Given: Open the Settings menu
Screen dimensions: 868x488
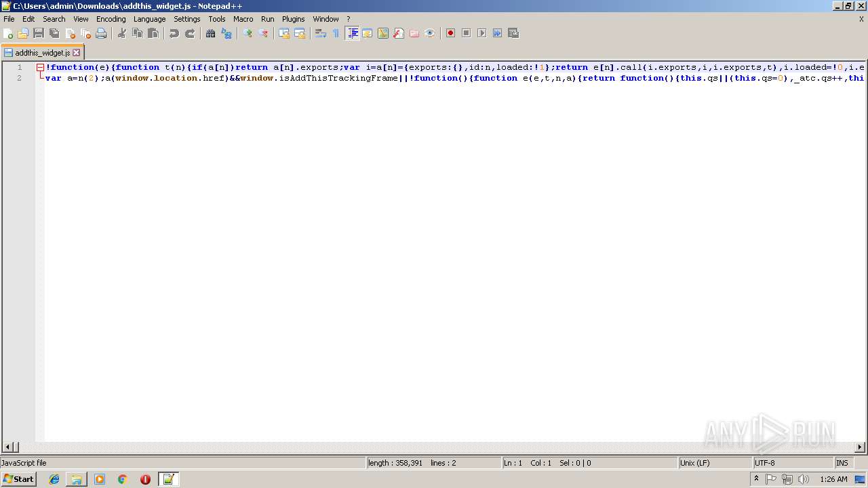Looking at the screenshot, I should (187, 19).
